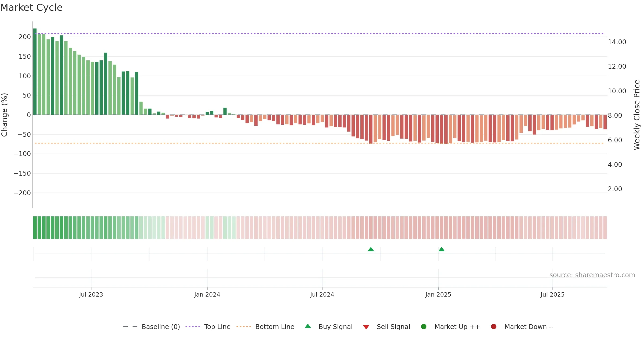Select the buy signal marker before Jan 2025
Image resolution: width=644 pixels, height=362 pixels.
[371, 249]
